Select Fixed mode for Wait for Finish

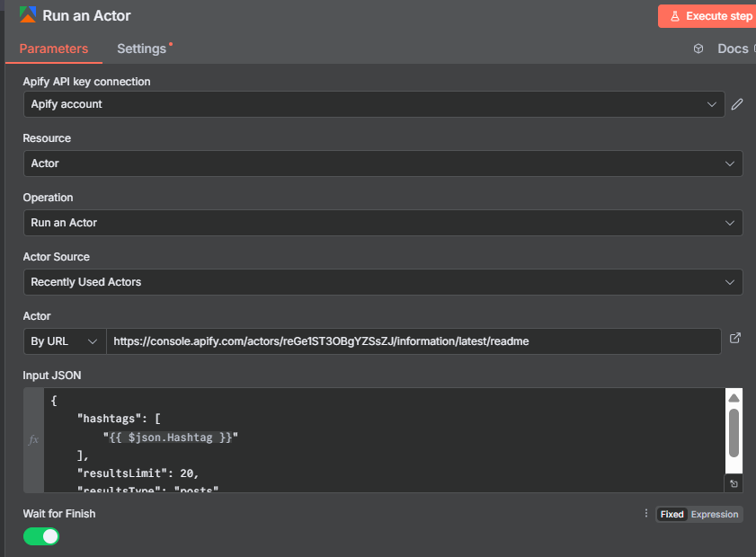(672, 514)
